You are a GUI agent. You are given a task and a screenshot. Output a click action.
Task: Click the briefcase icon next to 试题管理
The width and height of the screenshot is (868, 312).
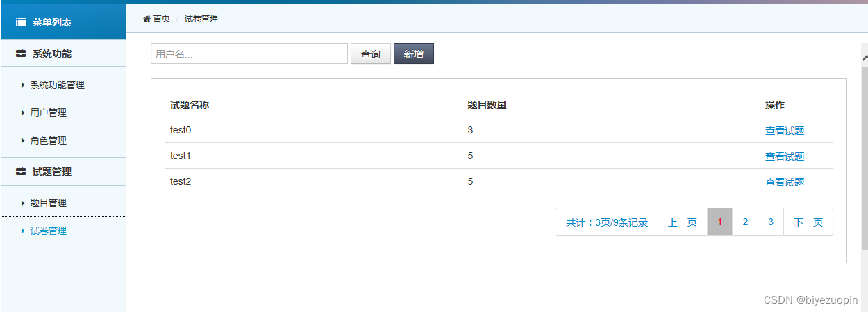click(x=21, y=172)
